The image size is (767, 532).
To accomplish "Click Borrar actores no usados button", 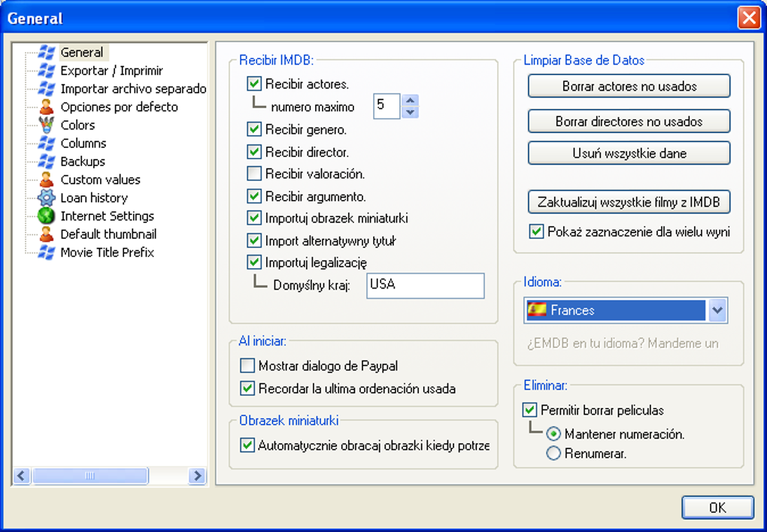I will coord(629,86).
